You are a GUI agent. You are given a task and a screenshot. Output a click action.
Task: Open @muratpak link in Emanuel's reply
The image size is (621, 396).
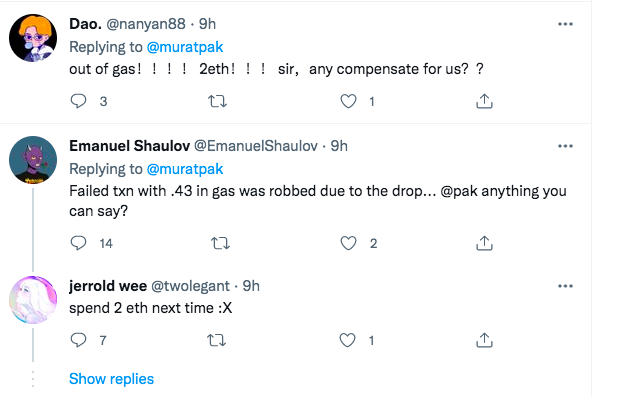(x=185, y=169)
